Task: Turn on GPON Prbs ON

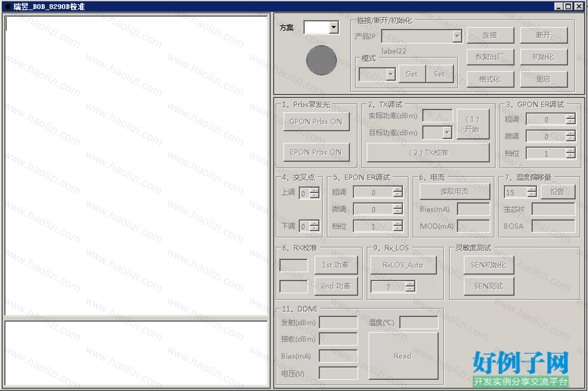Action: click(316, 122)
